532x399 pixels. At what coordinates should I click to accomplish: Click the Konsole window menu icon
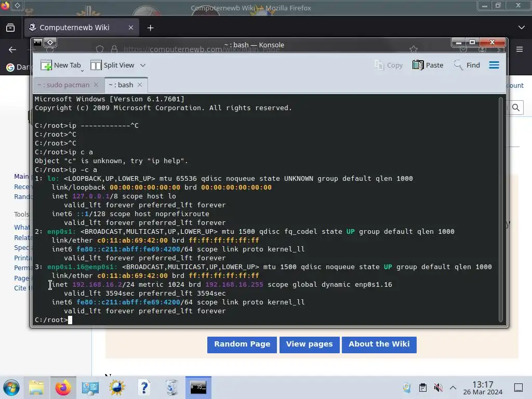(37, 43)
